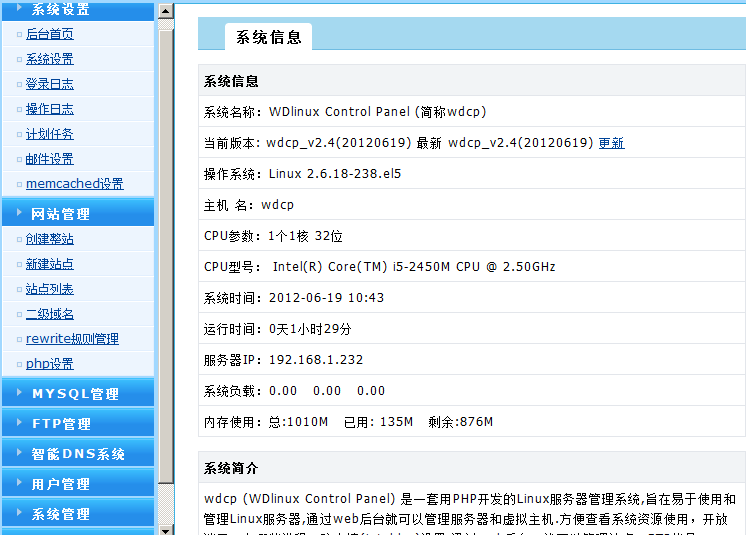Expand the MYSQL管理 section

pyautogui.click(x=75, y=394)
